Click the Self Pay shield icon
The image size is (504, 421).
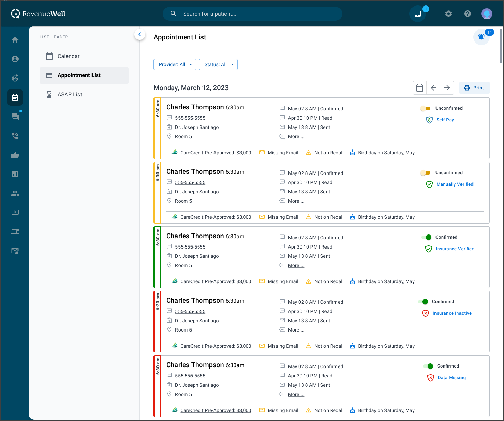pos(429,120)
